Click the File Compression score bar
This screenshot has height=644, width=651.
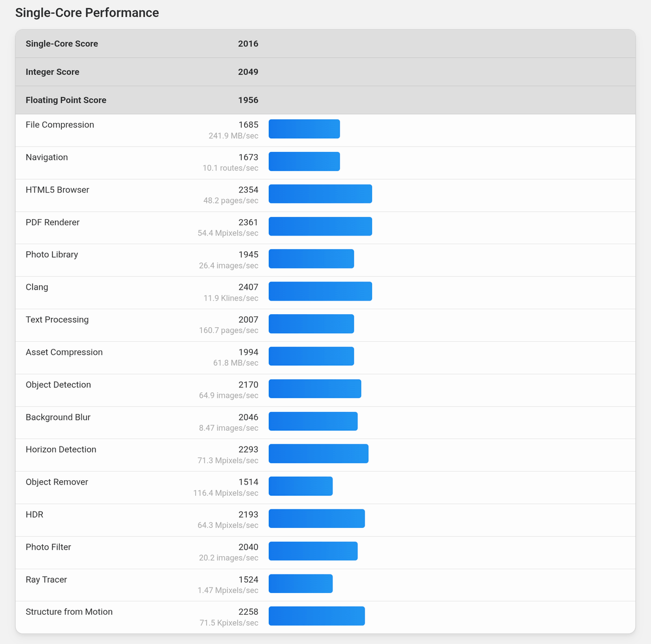[x=304, y=129]
